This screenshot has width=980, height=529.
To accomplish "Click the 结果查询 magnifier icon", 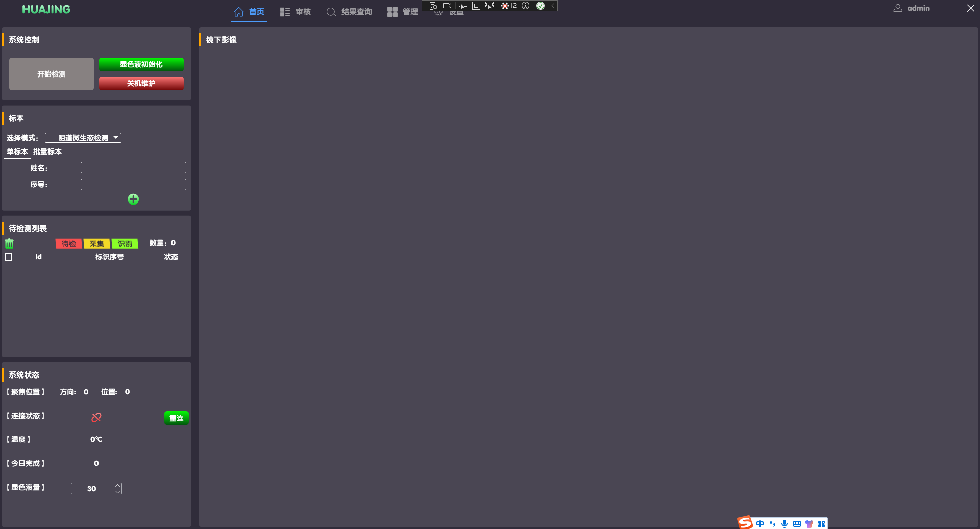I will click(x=331, y=12).
